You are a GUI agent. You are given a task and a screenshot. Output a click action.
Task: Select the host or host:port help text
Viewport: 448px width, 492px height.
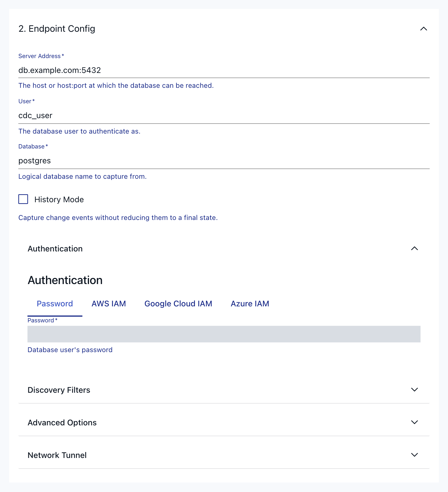[x=116, y=86]
